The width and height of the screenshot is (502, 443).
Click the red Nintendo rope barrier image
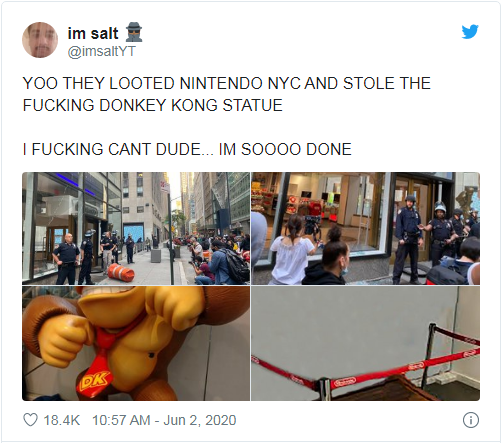[x=367, y=367]
